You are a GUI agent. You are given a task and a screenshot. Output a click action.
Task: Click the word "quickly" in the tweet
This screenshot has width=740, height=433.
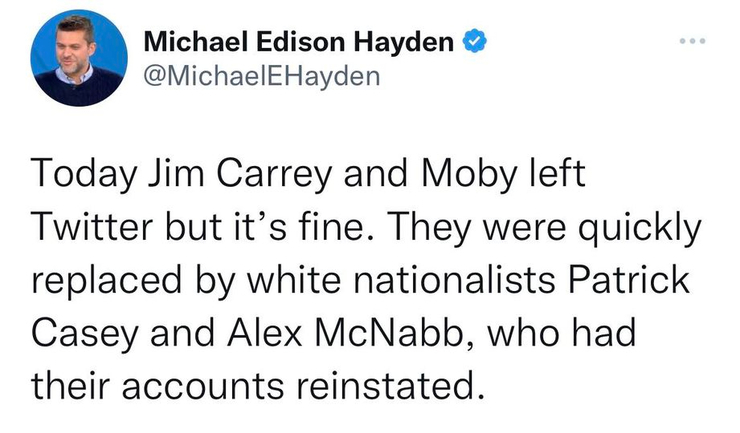(x=640, y=229)
